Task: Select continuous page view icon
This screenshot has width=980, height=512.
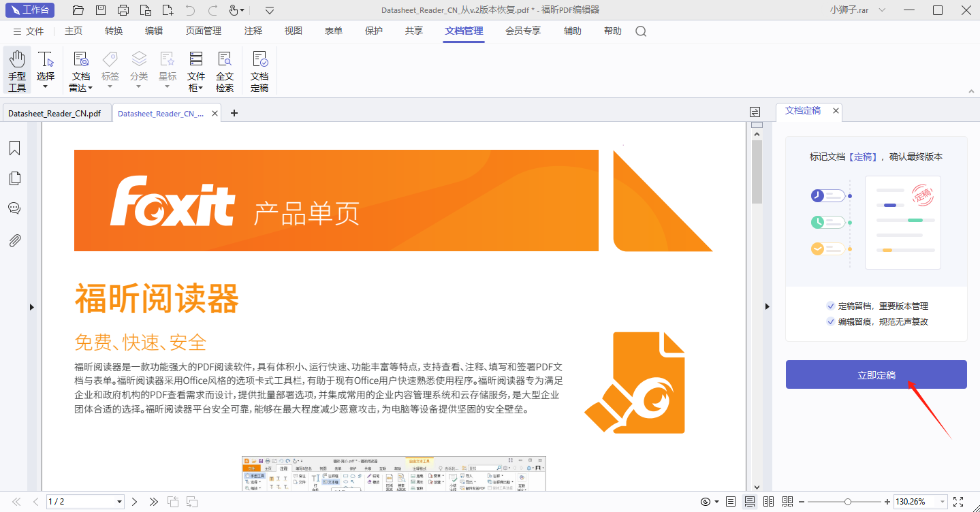Action: [750, 502]
